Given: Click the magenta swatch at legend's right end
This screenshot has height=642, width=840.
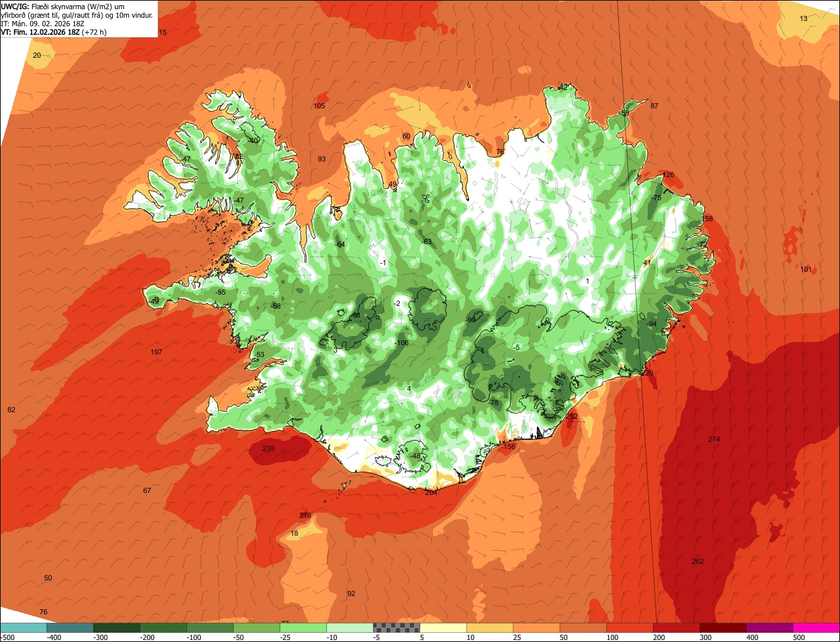Looking at the screenshot, I should (x=816, y=628).
